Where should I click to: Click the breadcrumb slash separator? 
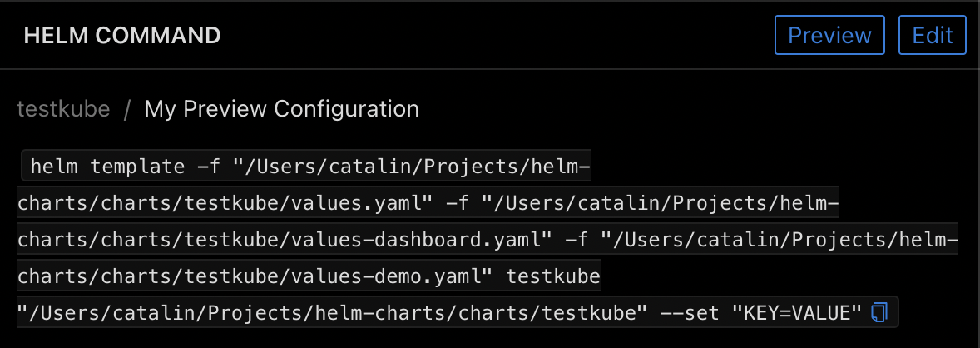(x=127, y=109)
